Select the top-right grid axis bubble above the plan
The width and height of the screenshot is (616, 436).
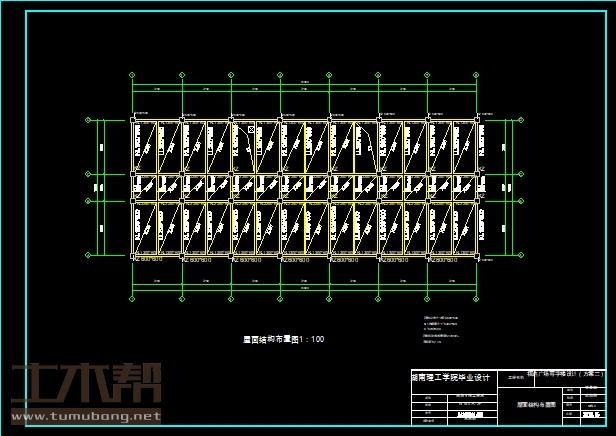(x=477, y=74)
